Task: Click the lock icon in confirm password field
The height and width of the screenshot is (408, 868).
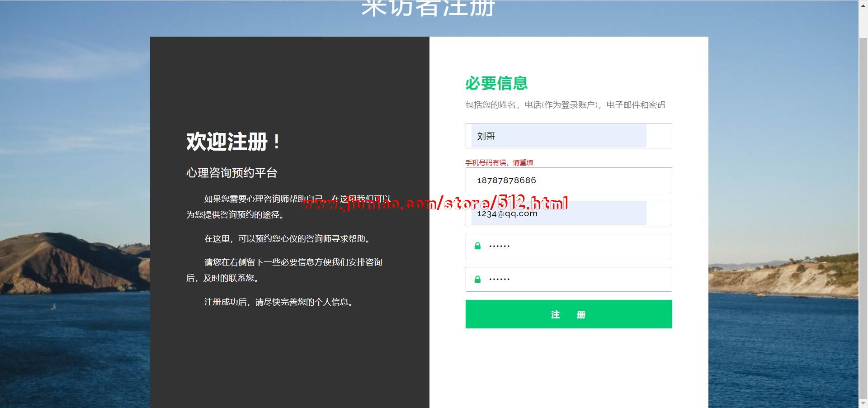Action: click(x=477, y=280)
